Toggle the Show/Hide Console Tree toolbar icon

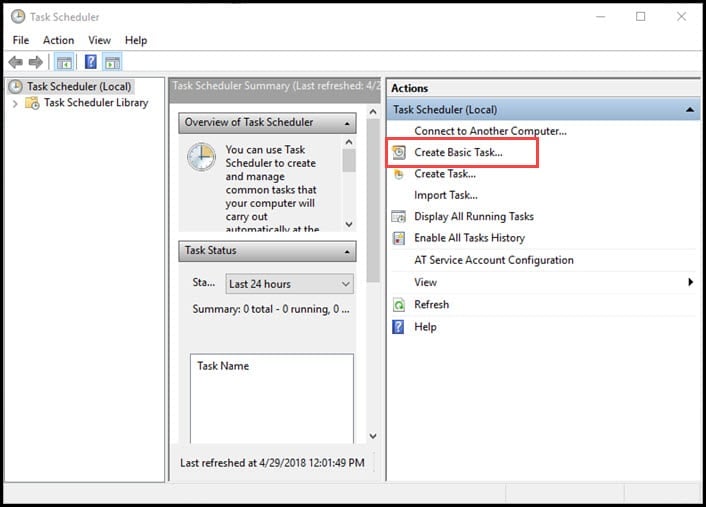64,62
